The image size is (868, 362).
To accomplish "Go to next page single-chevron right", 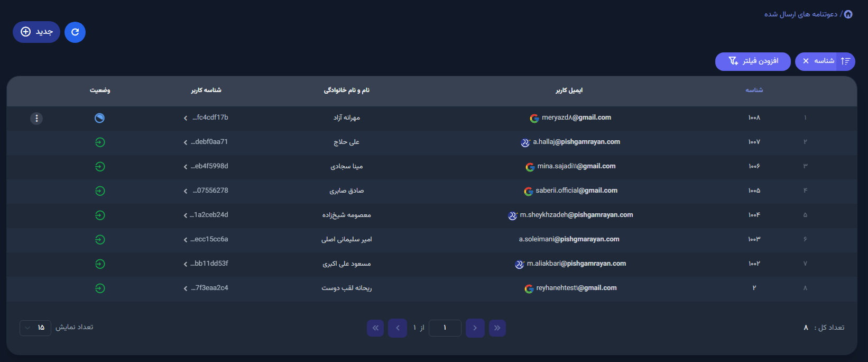I will pos(475,328).
